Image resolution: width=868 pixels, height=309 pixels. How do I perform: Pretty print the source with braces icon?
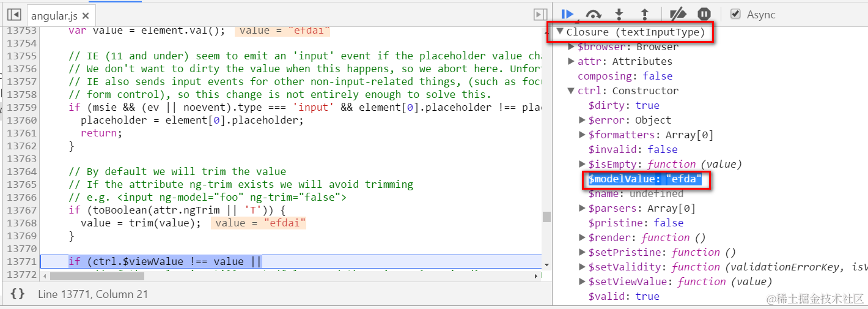(x=18, y=294)
